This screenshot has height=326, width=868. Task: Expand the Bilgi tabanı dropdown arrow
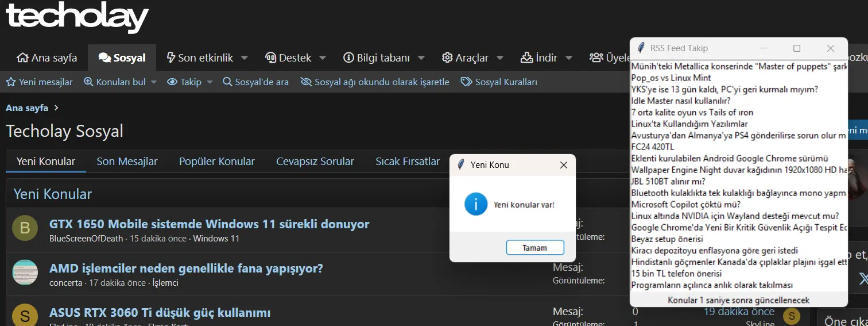click(x=421, y=57)
